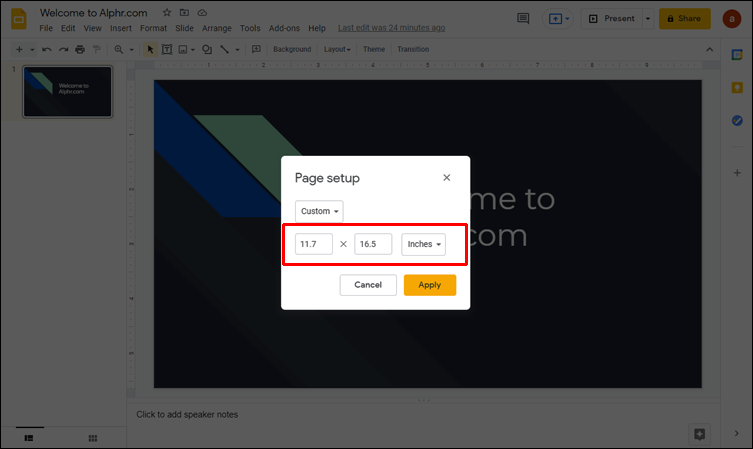Open new slide layout dropdown arrow
The image size is (753, 449).
(x=32, y=49)
